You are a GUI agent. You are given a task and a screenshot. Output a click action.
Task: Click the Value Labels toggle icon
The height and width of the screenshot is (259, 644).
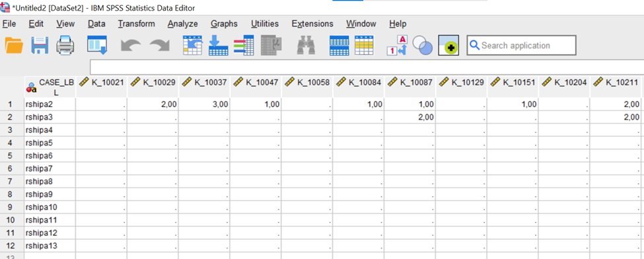tap(397, 45)
